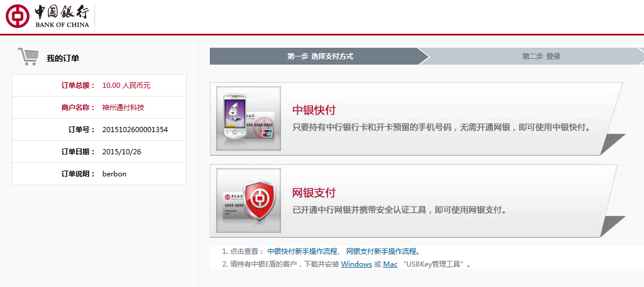Click the 订单日期 label
Viewport: 644px width, 287px height.
click(x=78, y=152)
